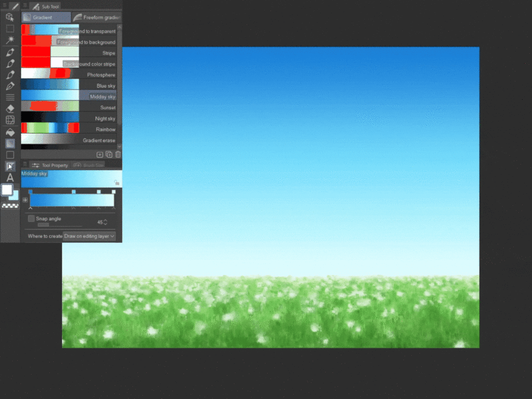Pick the second pen nib tool icon

(10, 63)
